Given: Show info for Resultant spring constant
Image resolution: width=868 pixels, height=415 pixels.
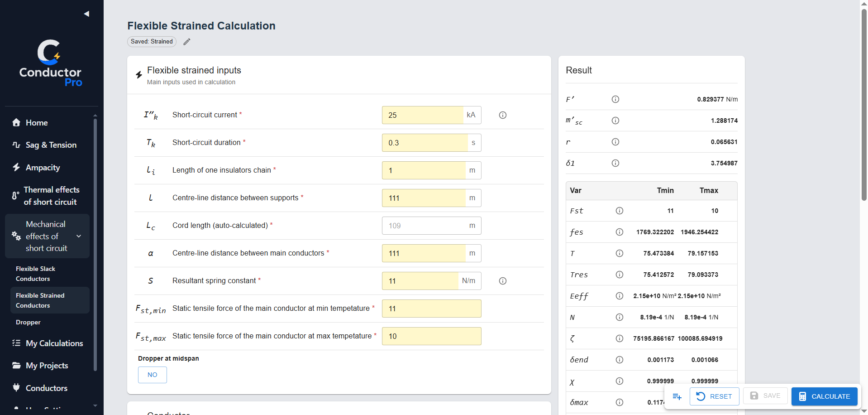Looking at the screenshot, I should coord(502,281).
